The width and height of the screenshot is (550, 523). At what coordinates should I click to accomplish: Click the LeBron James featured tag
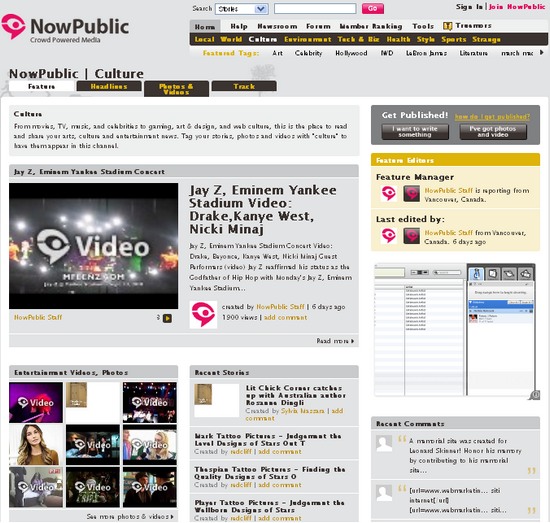(x=426, y=53)
